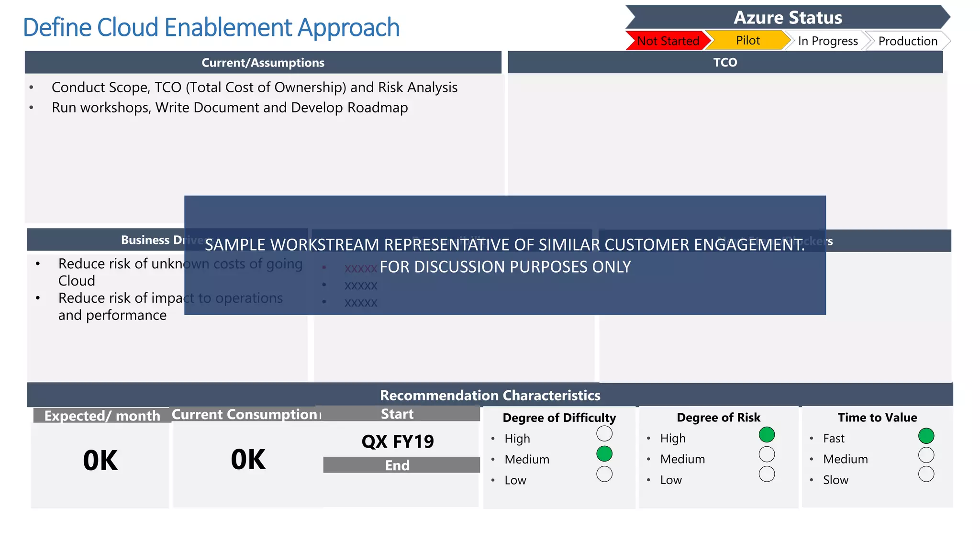Click the green Fast time-to-value circle
The image size is (980, 551).
tap(926, 436)
